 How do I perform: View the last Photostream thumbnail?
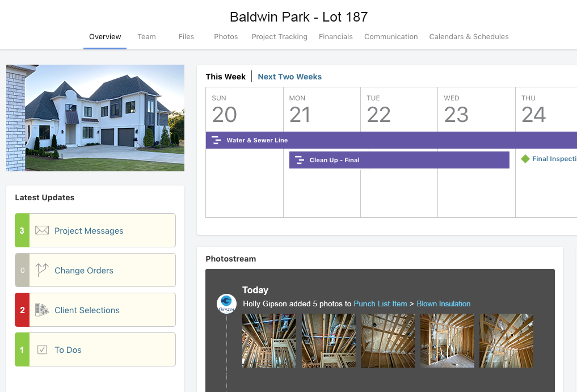pos(506,340)
